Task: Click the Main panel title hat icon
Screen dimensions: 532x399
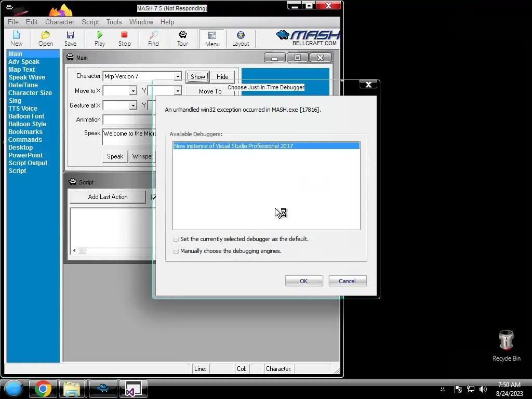Action: [x=70, y=57]
